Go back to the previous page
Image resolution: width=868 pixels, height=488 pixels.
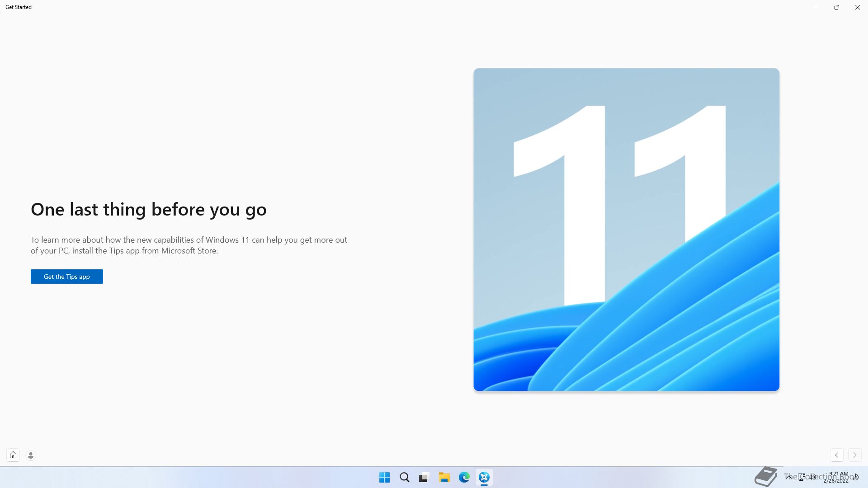(x=837, y=455)
